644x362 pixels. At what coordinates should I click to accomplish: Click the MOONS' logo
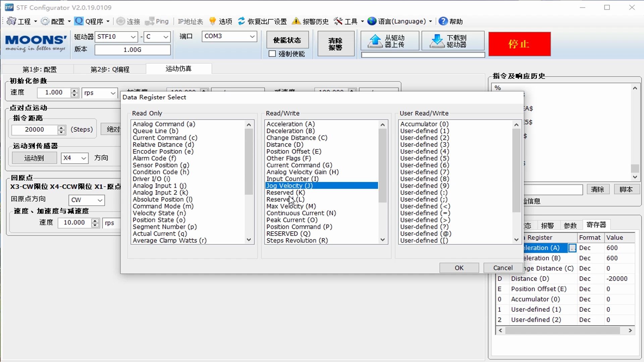[36, 44]
